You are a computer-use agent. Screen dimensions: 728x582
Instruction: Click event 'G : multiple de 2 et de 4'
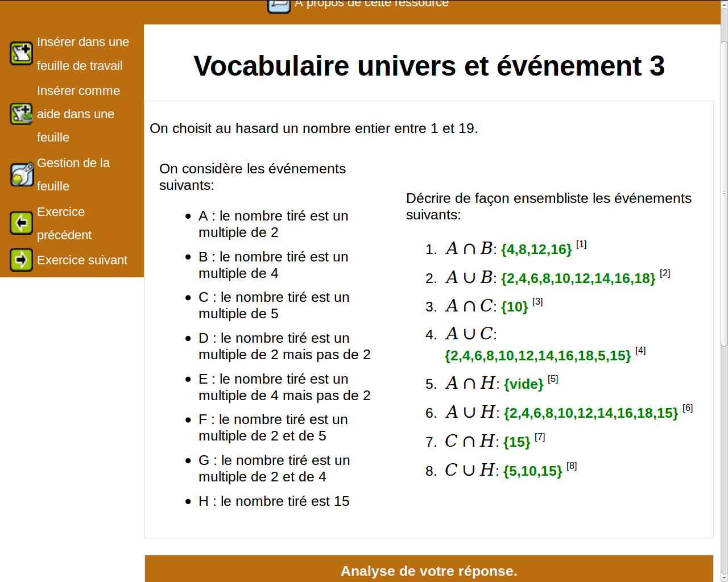274,468
